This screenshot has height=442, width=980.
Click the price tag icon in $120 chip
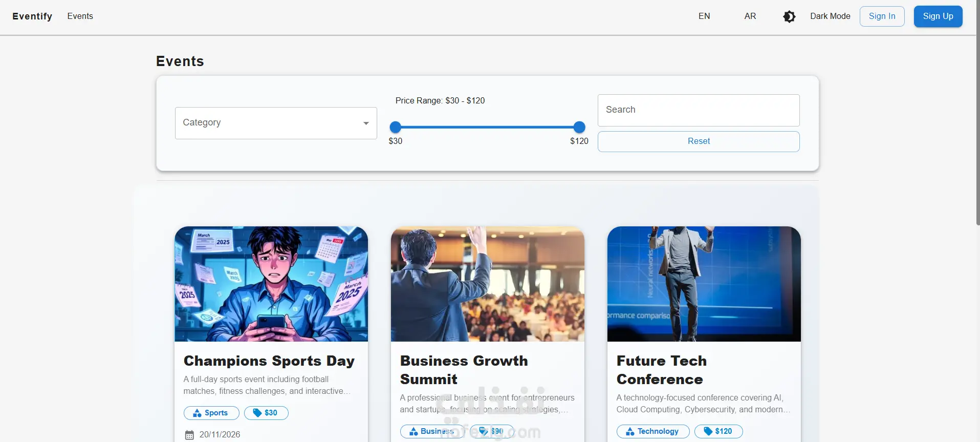708,431
